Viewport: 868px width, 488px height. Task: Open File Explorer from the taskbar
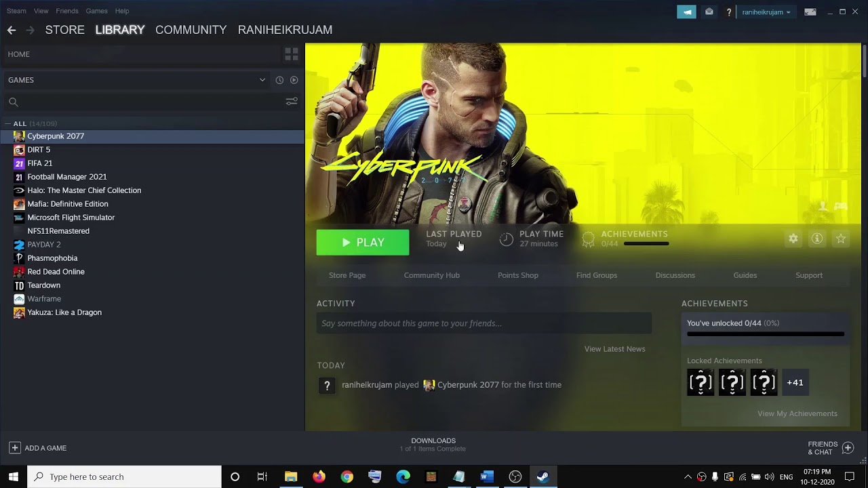291,476
